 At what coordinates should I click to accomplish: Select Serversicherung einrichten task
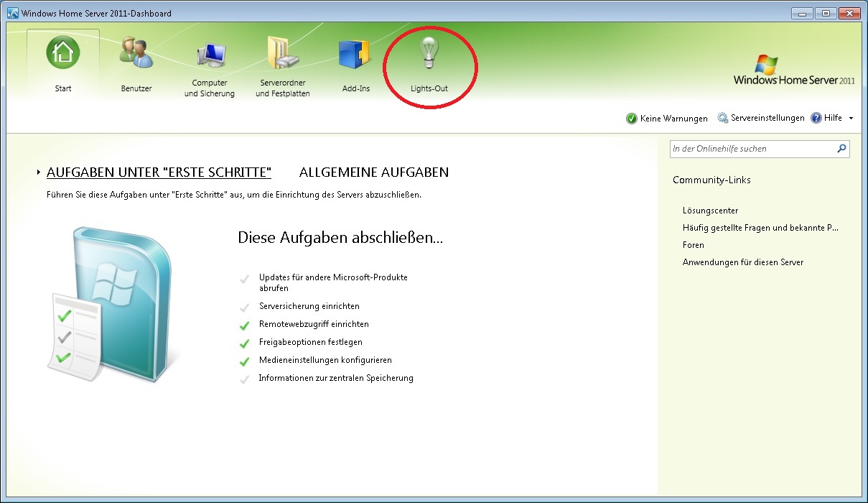pyautogui.click(x=309, y=306)
